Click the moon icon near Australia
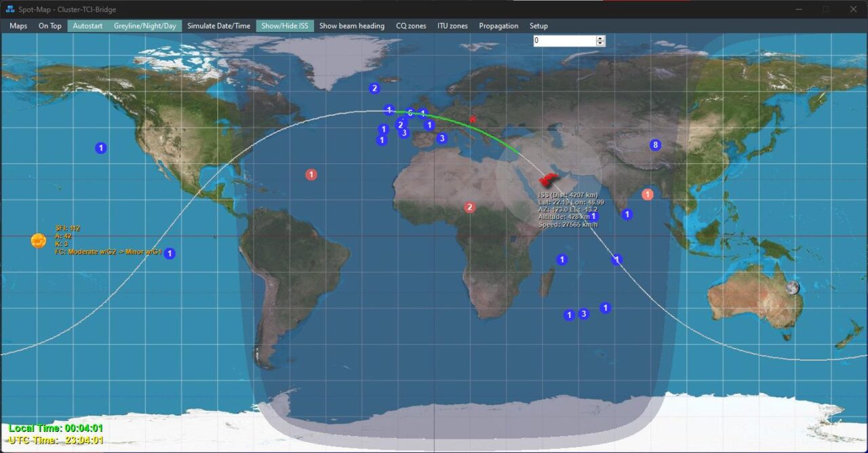This screenshot has height=453, width=868. point(792,288)
